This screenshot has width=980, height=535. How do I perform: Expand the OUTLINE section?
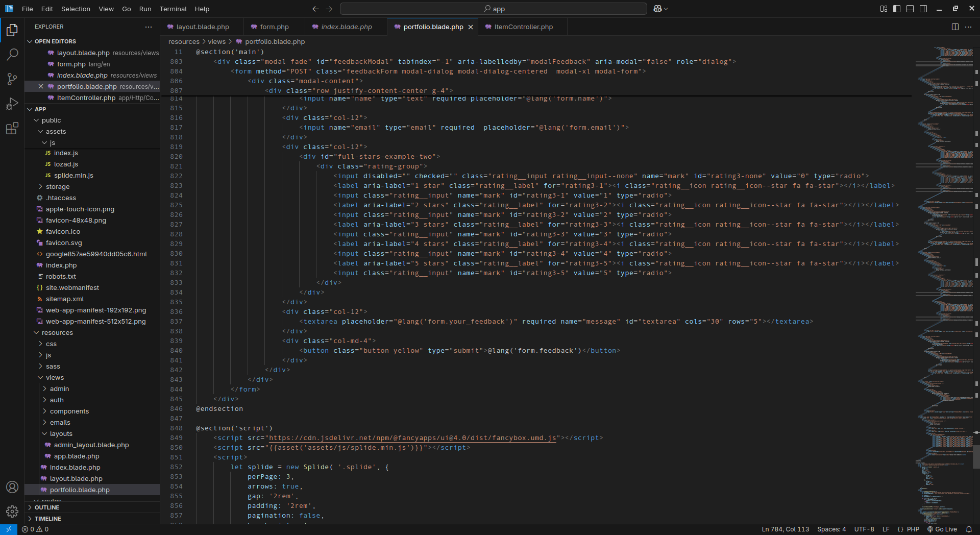coord(47,507)
